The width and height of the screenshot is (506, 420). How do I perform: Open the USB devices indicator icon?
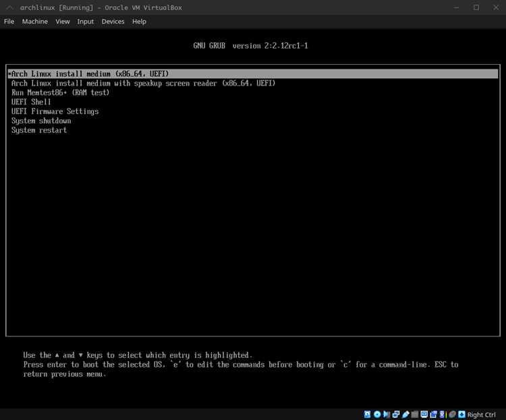[405, 414]
